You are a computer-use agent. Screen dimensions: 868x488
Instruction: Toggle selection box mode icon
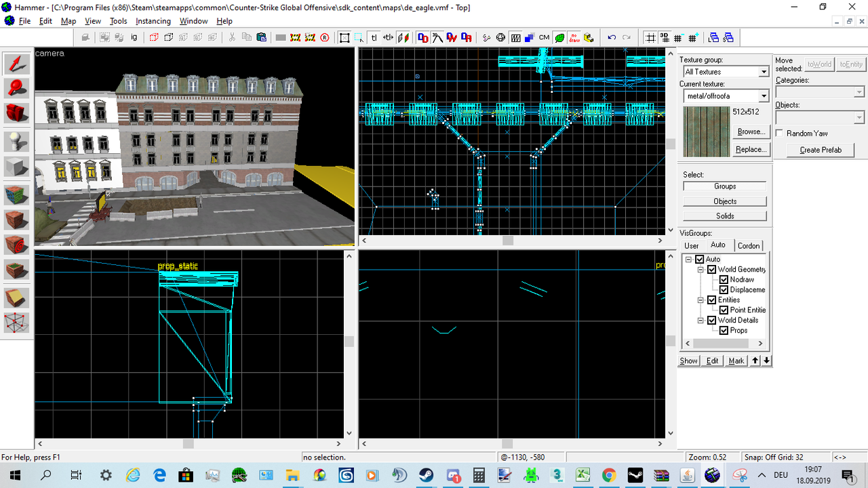(344, 38)
